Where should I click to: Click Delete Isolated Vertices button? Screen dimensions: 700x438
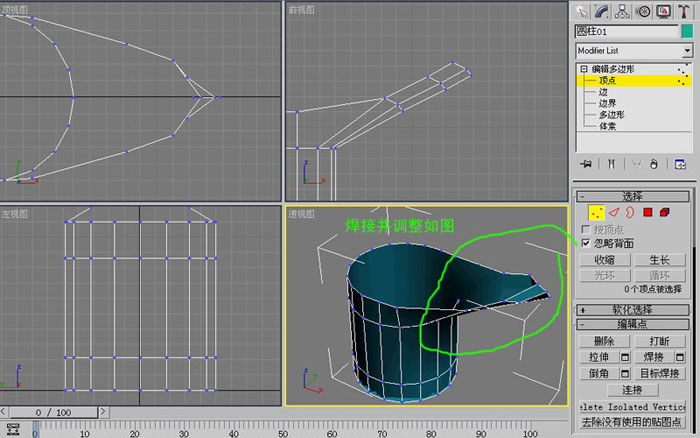tap(633, 407)
